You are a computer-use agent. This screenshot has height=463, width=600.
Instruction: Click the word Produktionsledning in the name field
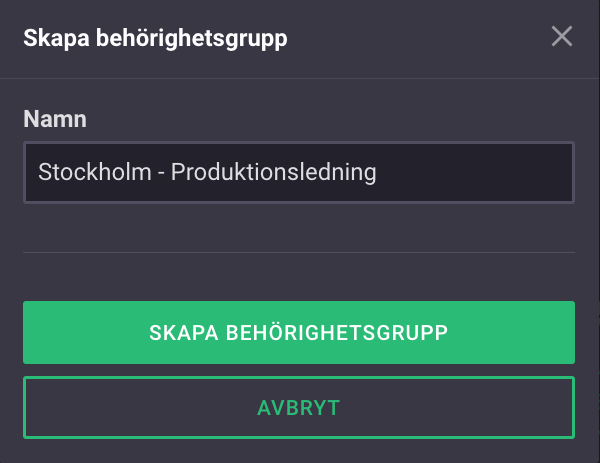pos(273,172)
